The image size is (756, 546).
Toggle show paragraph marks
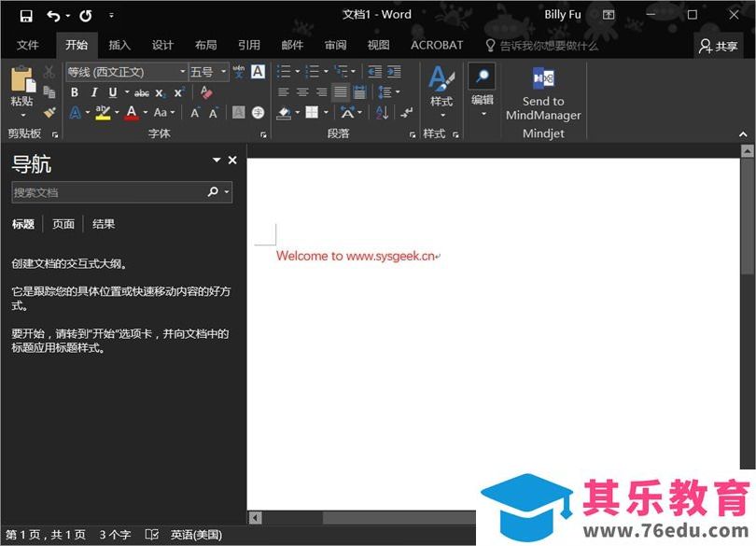click(407, 113)
